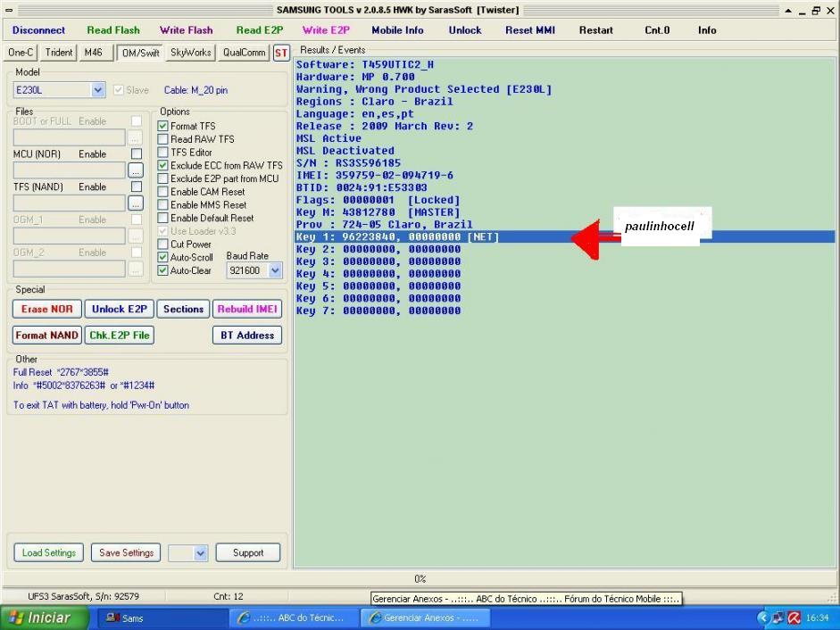Enable the Read RAW TFS checkbox

click(x=162, y=139)
